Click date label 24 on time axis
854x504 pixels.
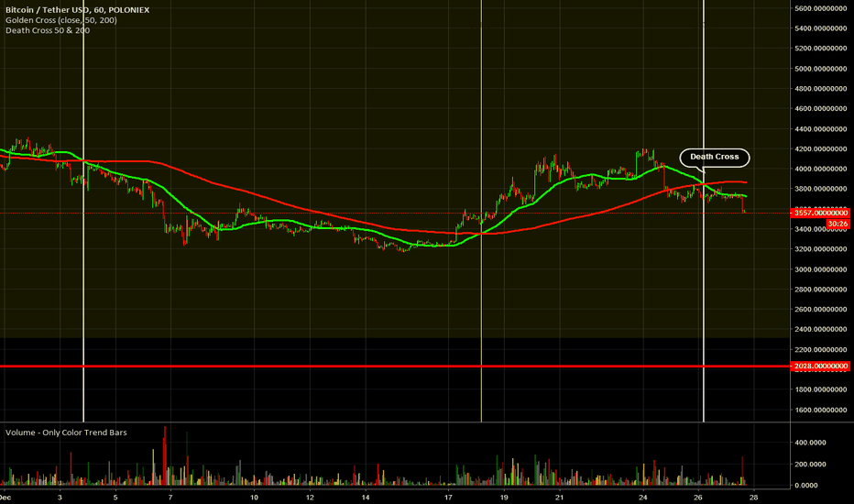pos(642,497)
